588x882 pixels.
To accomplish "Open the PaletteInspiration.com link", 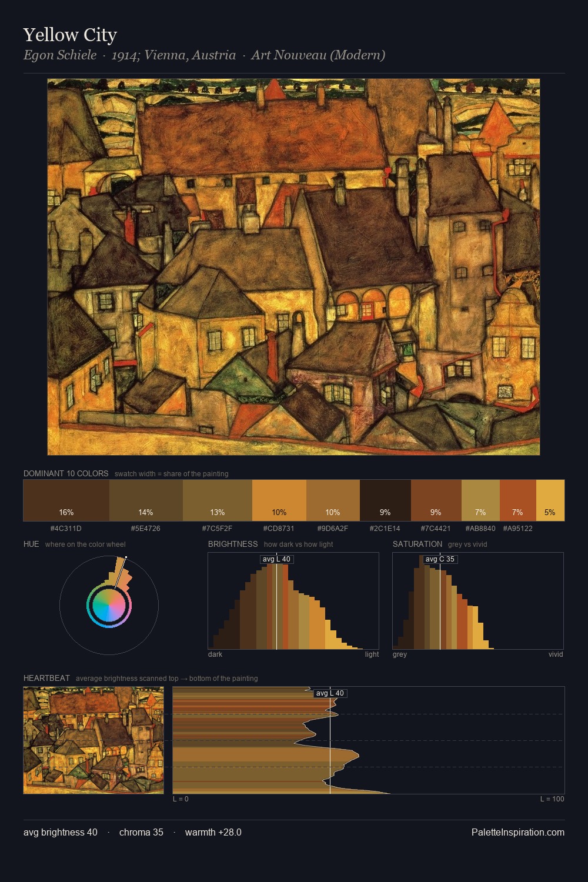I will (518, 832).
